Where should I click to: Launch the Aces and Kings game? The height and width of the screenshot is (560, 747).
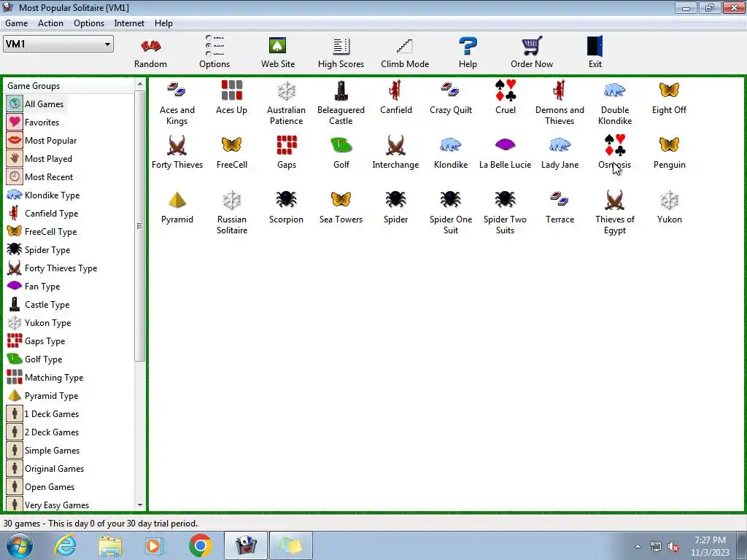click(177, 103)
